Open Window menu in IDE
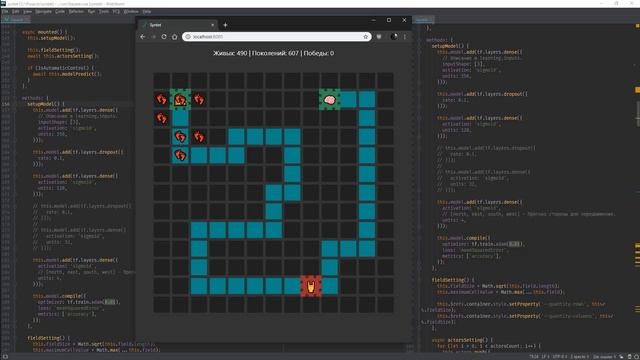640x360 pixels. click(131, 11)
